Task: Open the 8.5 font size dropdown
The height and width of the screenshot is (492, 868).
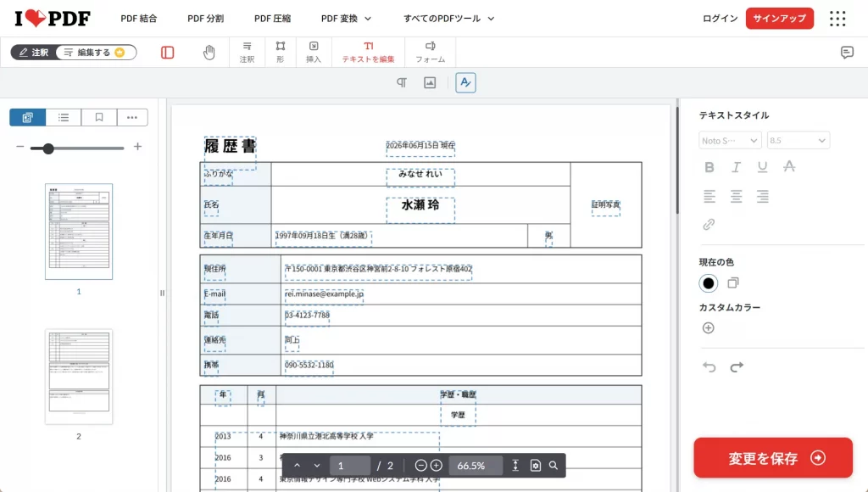Action: click(798, 141)
